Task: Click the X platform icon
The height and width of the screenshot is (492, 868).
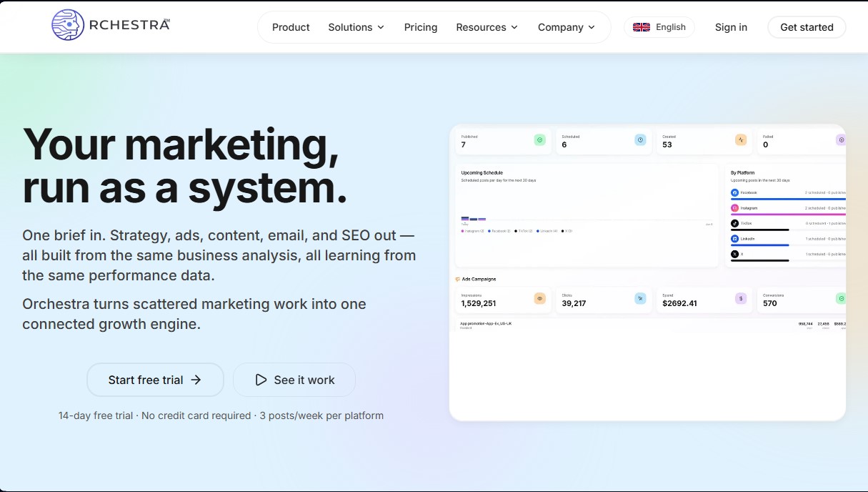Action: [x=734, y=254]
